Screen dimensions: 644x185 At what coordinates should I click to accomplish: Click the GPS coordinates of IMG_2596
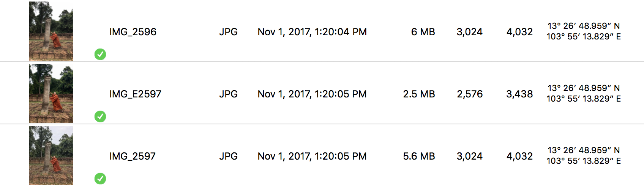[584, 31]
